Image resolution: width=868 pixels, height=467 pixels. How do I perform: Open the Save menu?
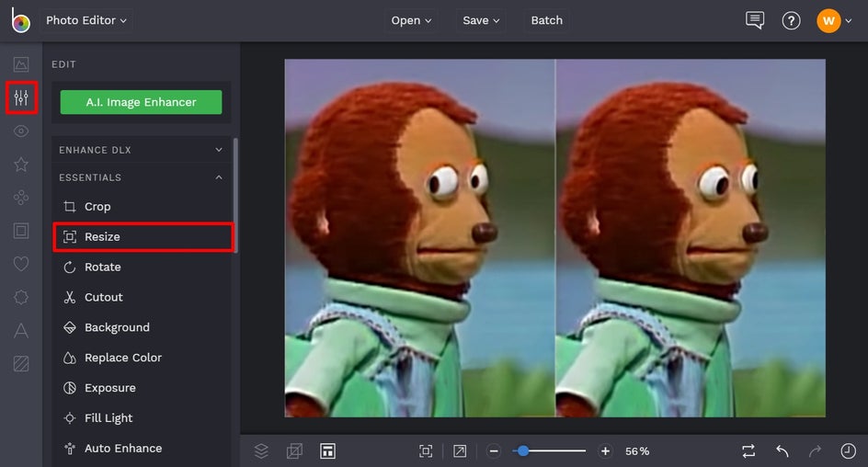tap(481, 20)
